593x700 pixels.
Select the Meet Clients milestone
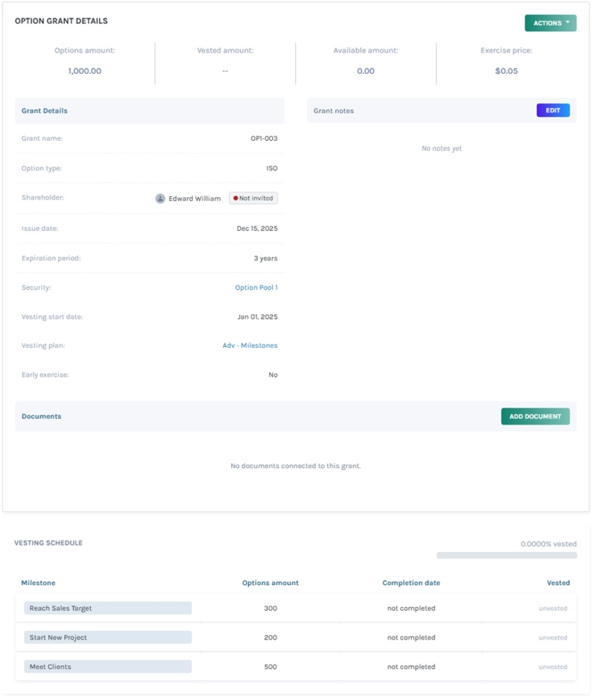(x=107, y=666)
